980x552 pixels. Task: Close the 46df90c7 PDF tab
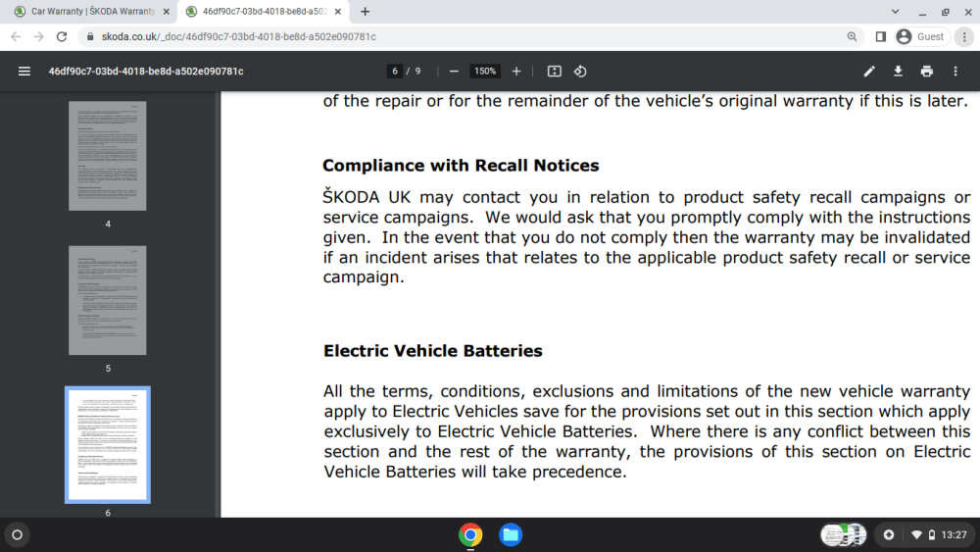coord(337,11)
